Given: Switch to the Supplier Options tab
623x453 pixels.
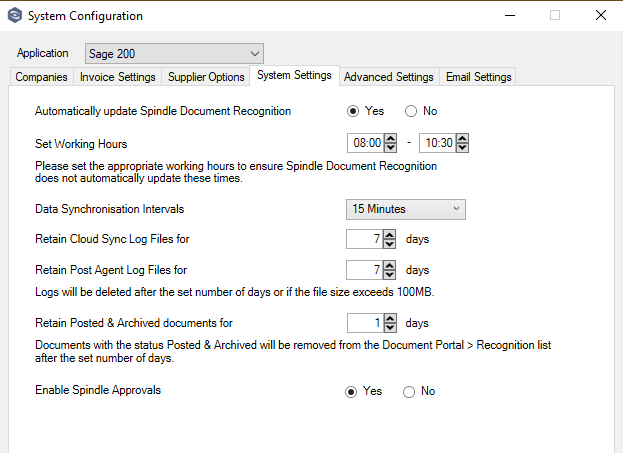Looking at the screenshot, I should click(x=206, y=77).
